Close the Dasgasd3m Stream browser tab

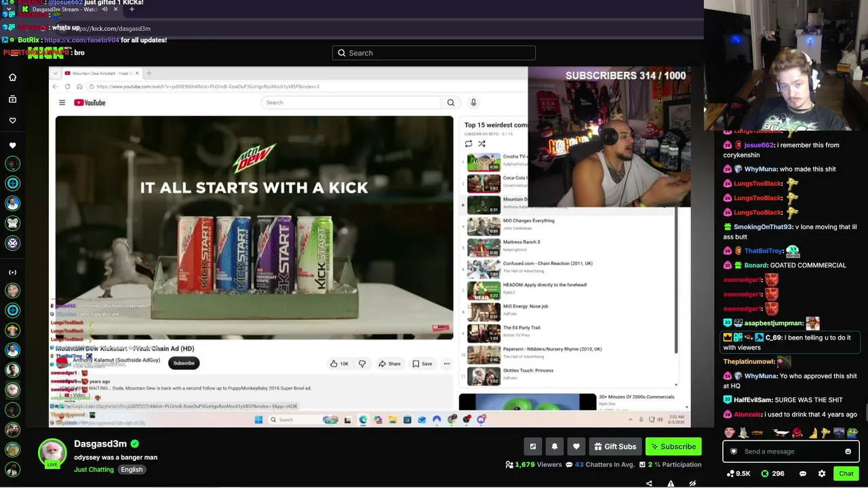(x=115, y=9)
